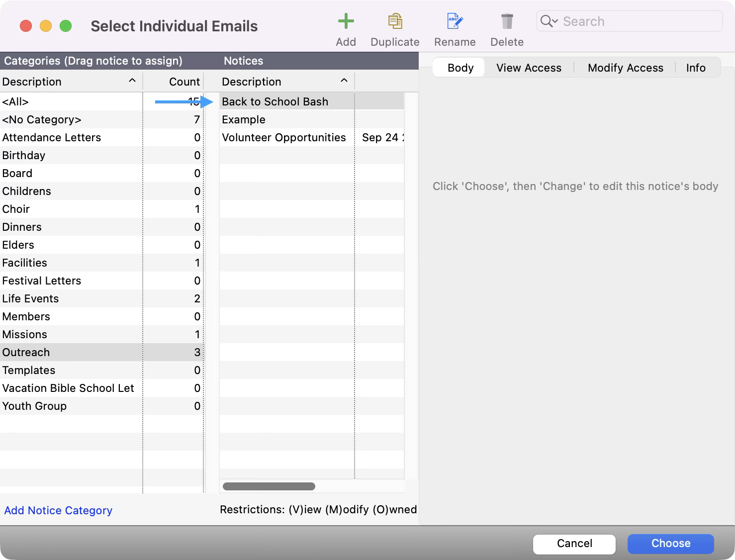Select the Life Events category
The height and width of the screenshot is (560, 735).
pos(101,298)
